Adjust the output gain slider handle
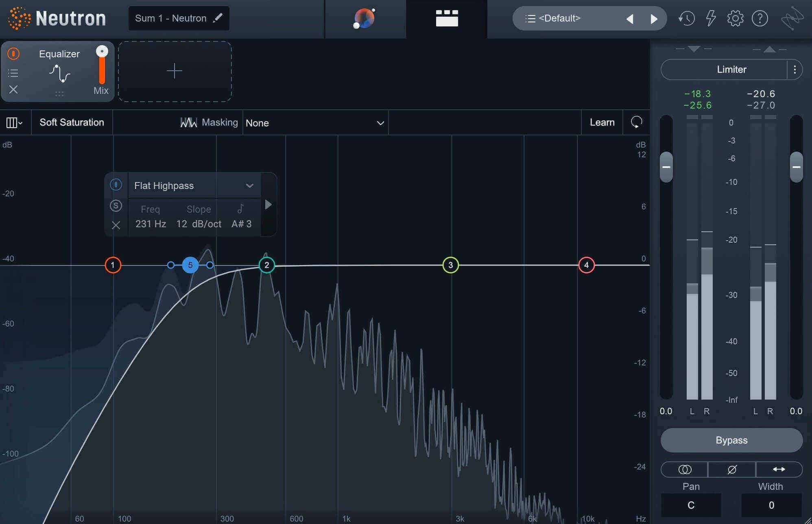 tap(796, 167)
